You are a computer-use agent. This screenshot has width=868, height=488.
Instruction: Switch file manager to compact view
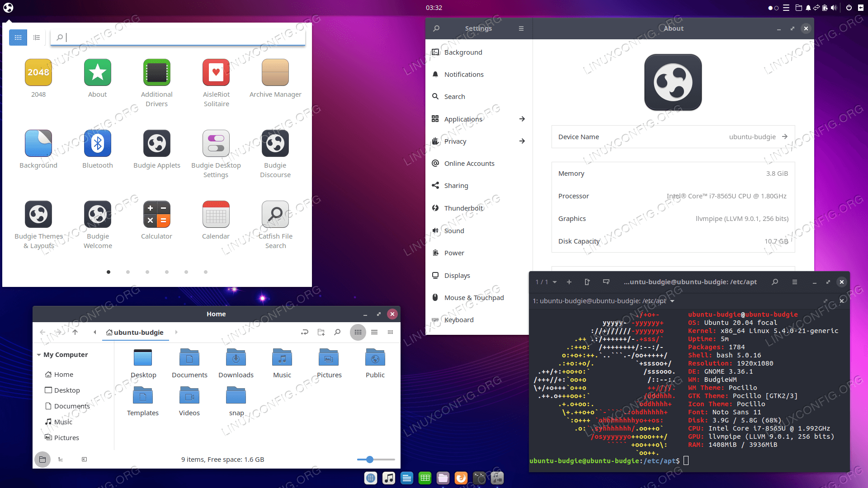coord(391,332)
